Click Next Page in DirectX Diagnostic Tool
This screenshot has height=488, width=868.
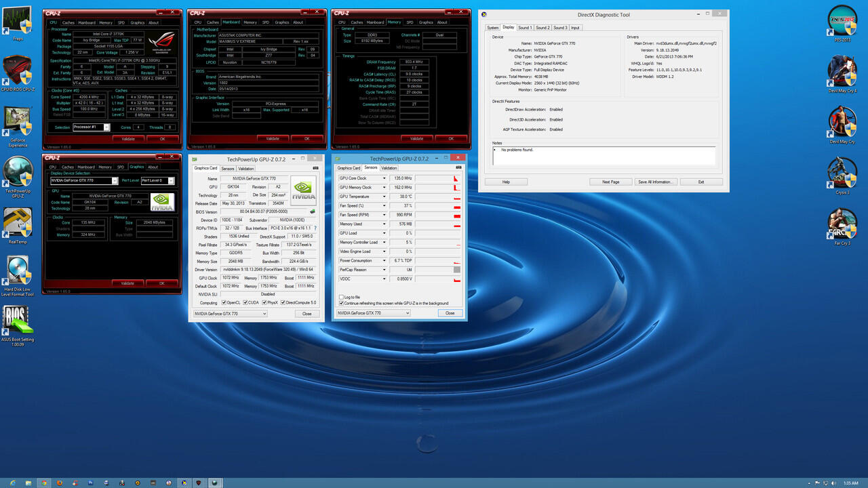(610, 182)
